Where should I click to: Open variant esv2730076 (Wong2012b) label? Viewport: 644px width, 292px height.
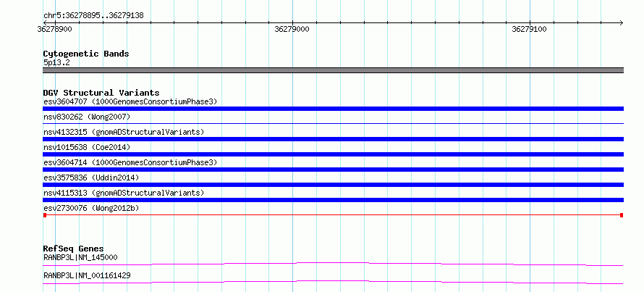[91, 208]
